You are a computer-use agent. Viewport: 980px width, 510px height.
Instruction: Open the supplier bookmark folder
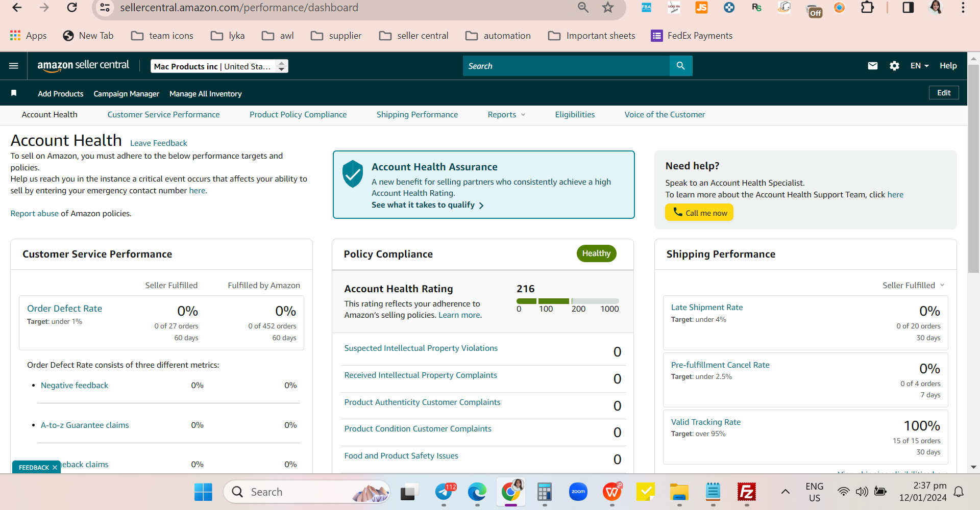tap(336, 36)
